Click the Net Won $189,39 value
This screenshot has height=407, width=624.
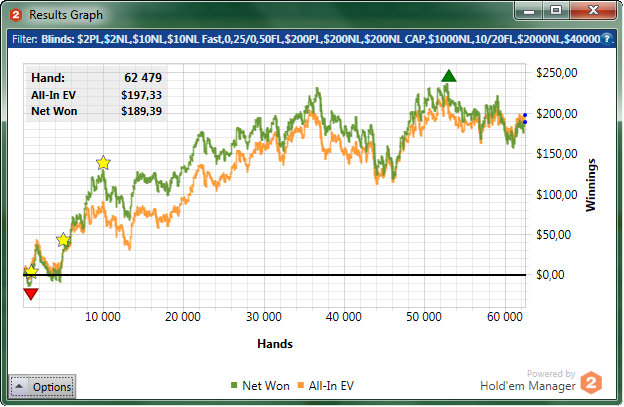[141, 111]
